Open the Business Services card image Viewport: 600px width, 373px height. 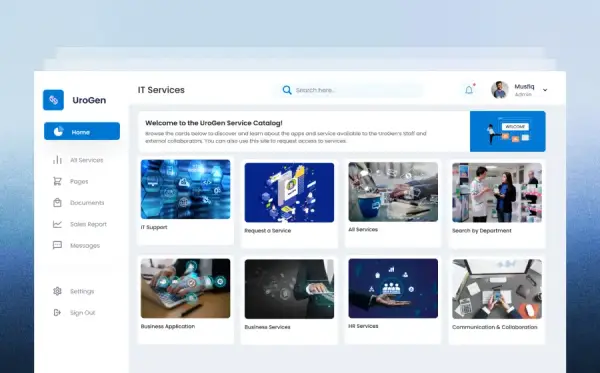point(289,289)
